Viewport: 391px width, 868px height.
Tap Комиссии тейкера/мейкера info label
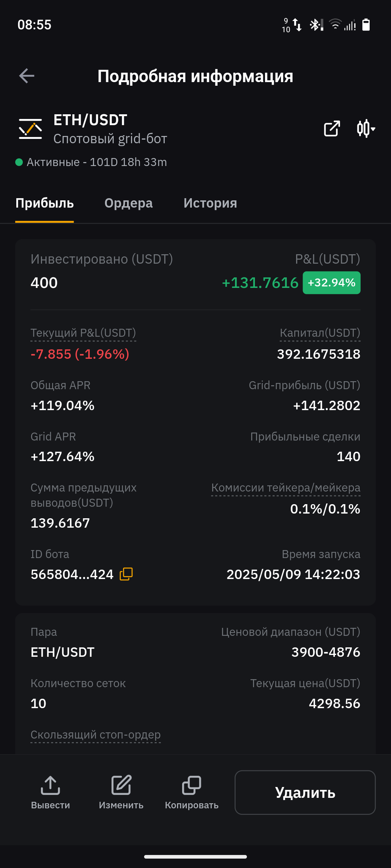tap(286, 488)
